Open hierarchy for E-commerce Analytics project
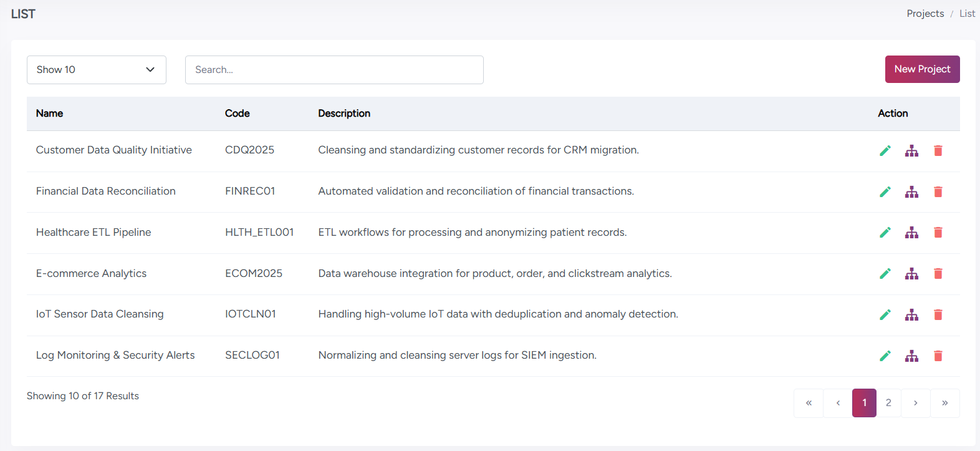The height and width of the screenshot is (451, 980). pos(911,274)
